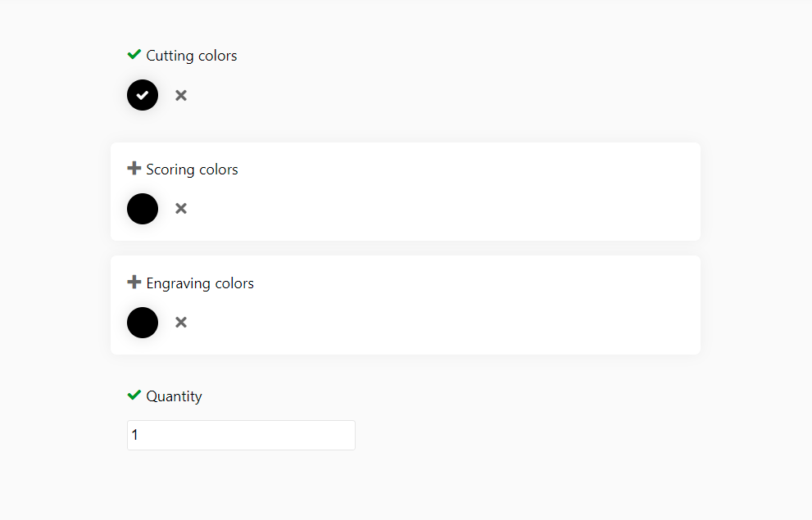Expand the Scoring colors section heading

(192, 170)
